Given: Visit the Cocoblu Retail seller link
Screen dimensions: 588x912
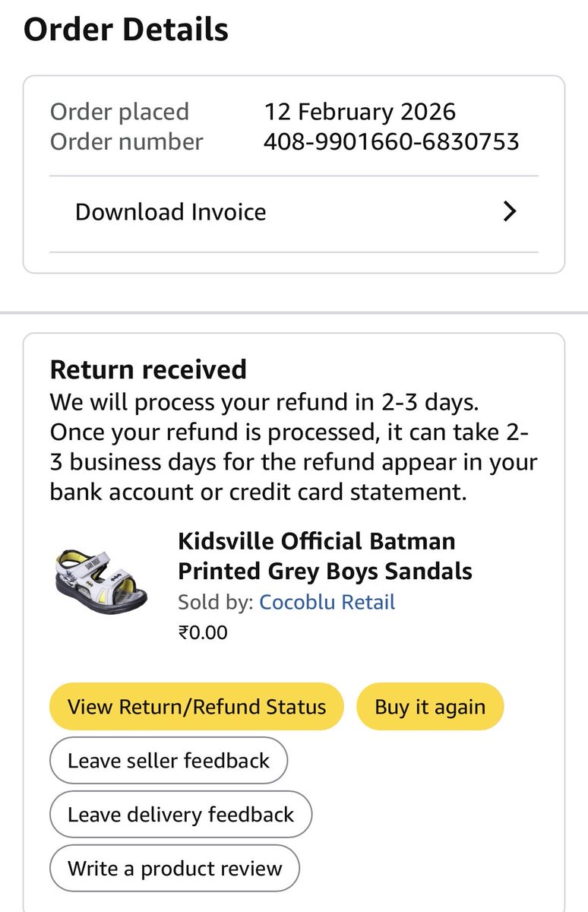Looking at the screenshot, I should click(x=327, y=603).
